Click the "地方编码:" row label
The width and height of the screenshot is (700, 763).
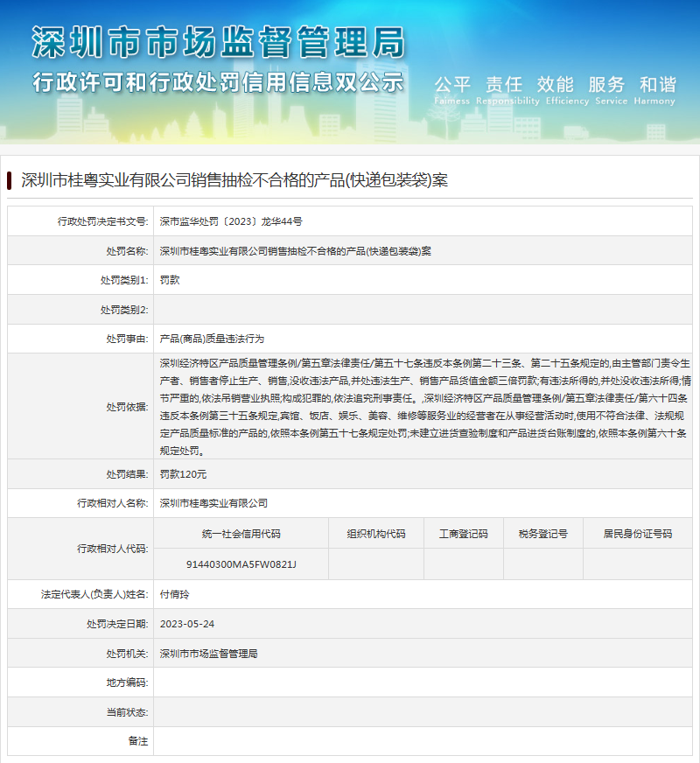coord(127,683)
